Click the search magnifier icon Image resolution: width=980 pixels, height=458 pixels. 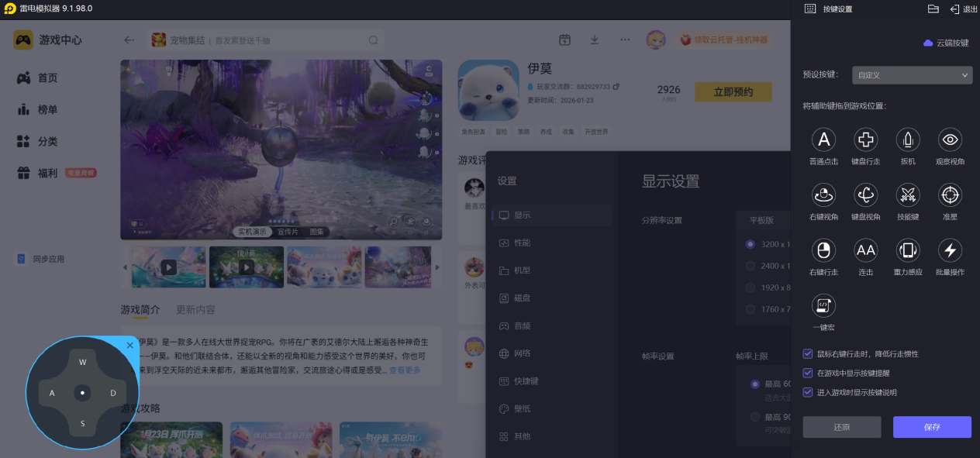(x=373, y=40)
